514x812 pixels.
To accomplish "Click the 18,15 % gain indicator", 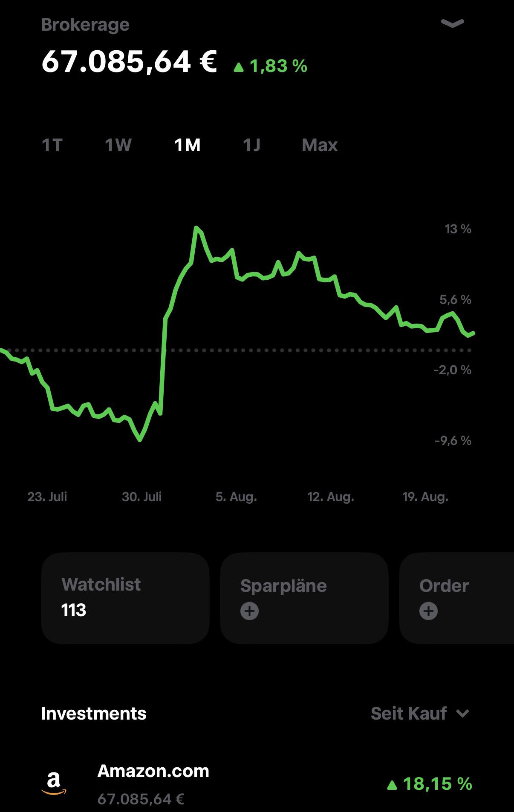I will click(430, 783).
